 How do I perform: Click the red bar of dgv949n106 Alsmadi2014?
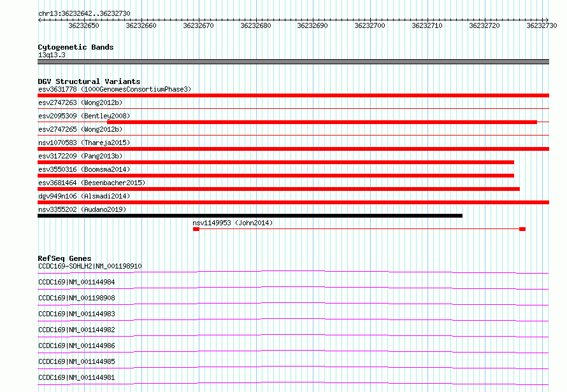tap(293, 202)
